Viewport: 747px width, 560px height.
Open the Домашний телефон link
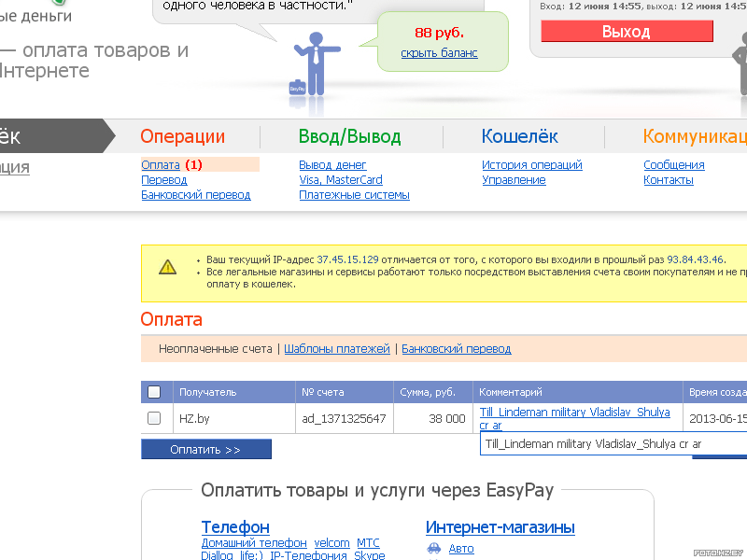point(254,543)
